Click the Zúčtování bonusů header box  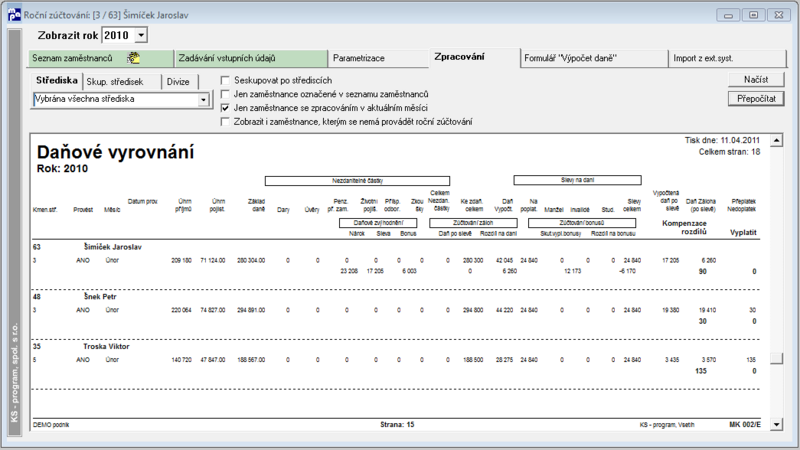(582, 223)
